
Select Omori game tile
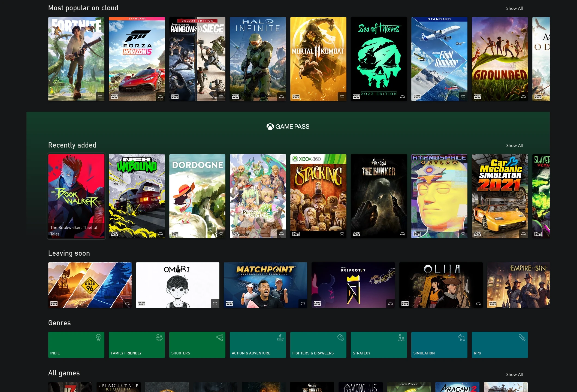click(178, 285)
